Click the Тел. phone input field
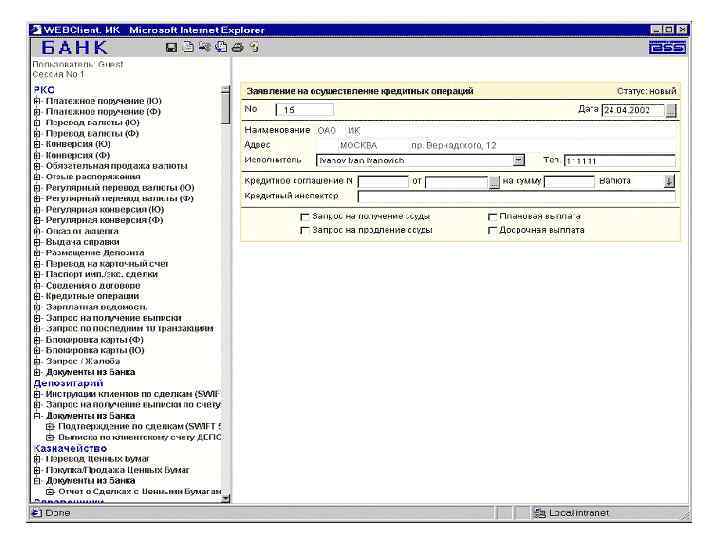 click(619, 161)
